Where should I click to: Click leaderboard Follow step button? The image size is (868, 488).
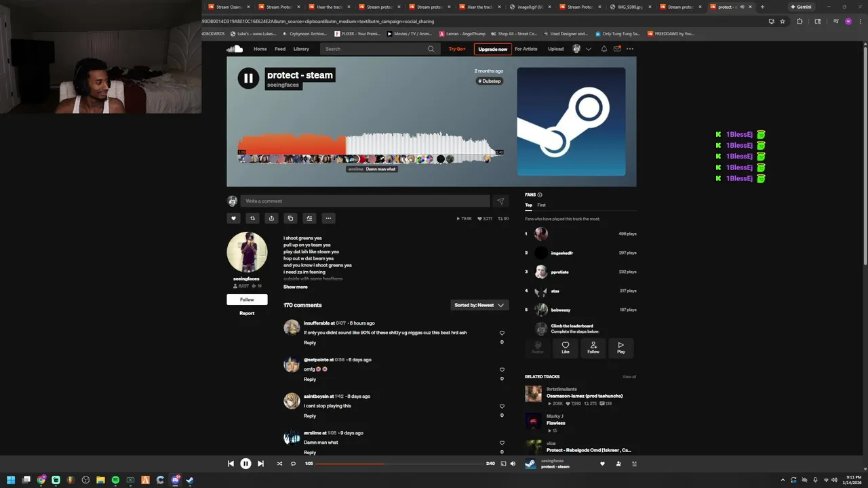(593, 348)
